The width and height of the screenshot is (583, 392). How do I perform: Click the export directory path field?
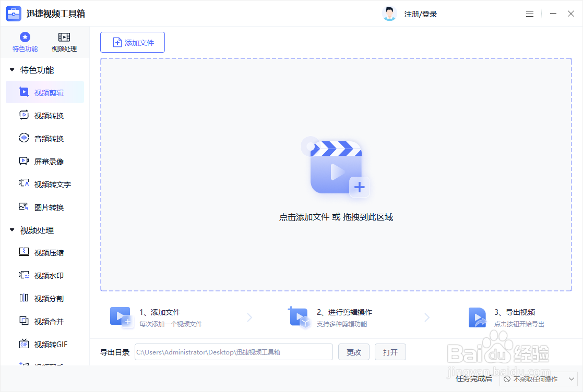coord(233,352)
